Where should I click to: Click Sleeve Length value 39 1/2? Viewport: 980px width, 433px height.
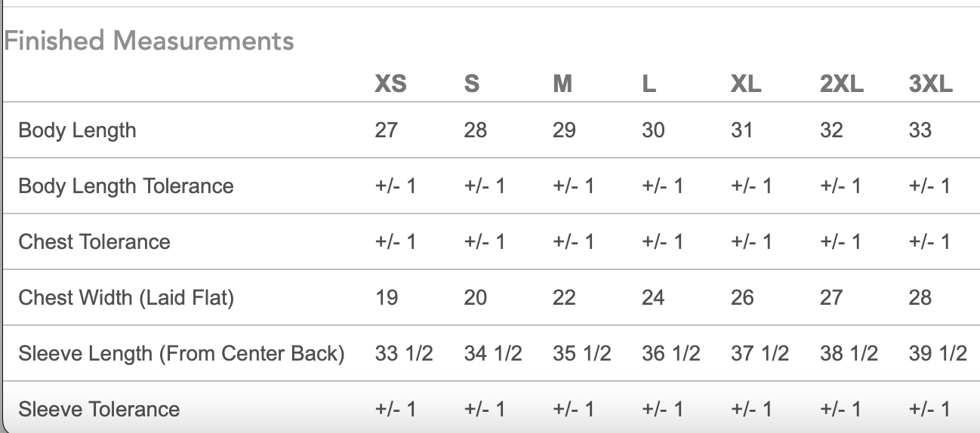(938, 353)
